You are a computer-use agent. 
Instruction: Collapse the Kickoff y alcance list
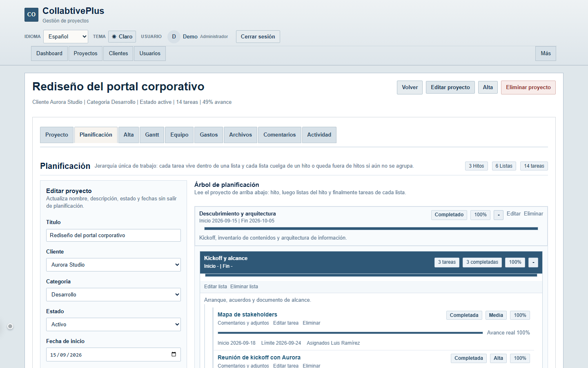click(533, 263)
